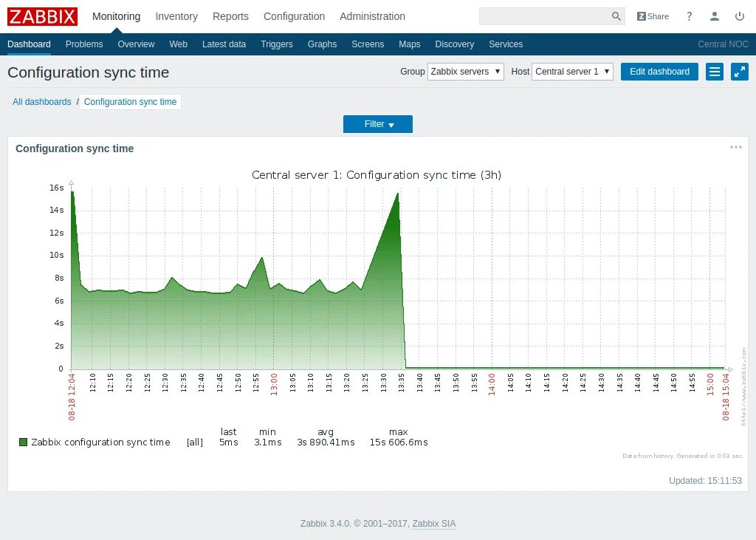Viewport: 756px width, 540px height.
Task: Click avg value 3s 890.41ms
Action: [326, 442]
